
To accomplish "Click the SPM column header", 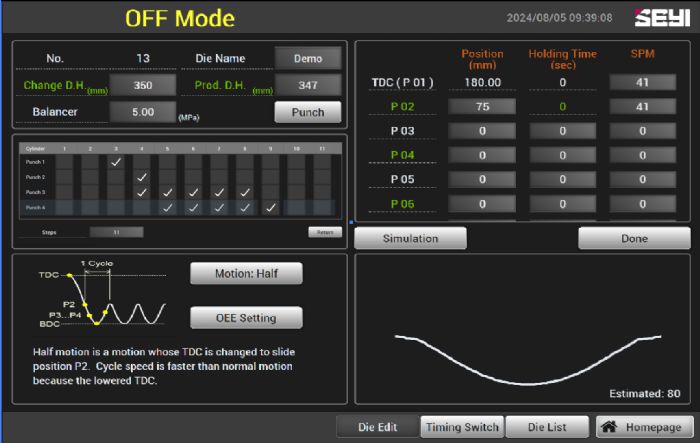I will click(x=642, y=54).
